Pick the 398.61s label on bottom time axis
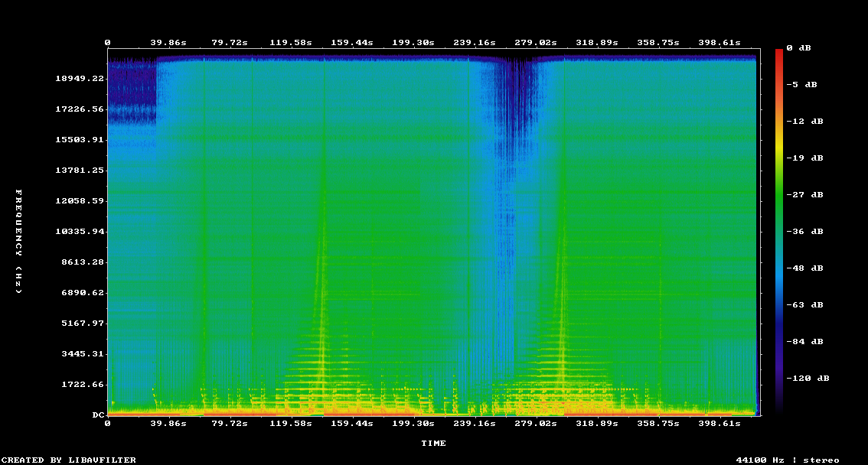 [x=718, y=423]
